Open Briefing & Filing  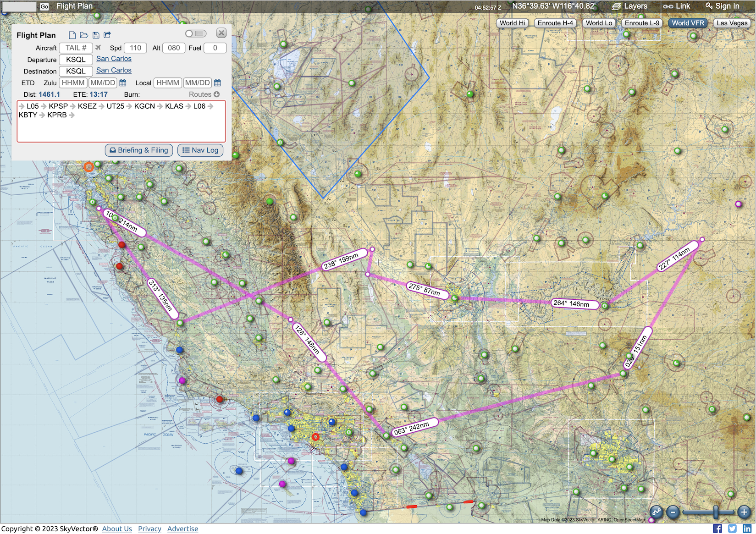click(139, 150)
